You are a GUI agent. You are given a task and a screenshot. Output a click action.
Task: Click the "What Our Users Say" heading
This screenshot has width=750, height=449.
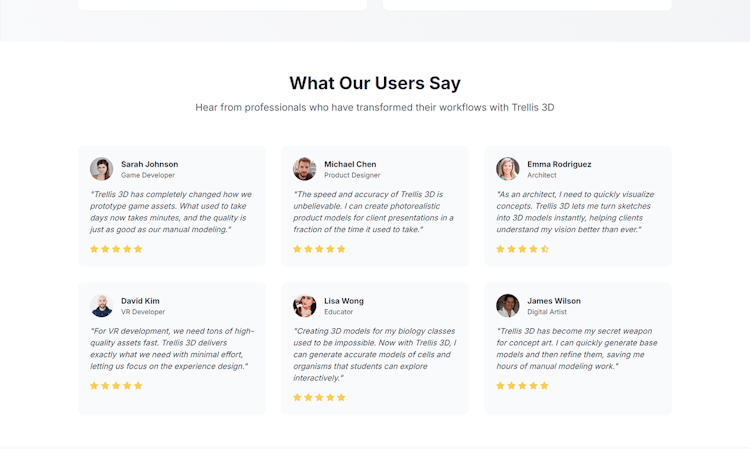coord(375,83)
